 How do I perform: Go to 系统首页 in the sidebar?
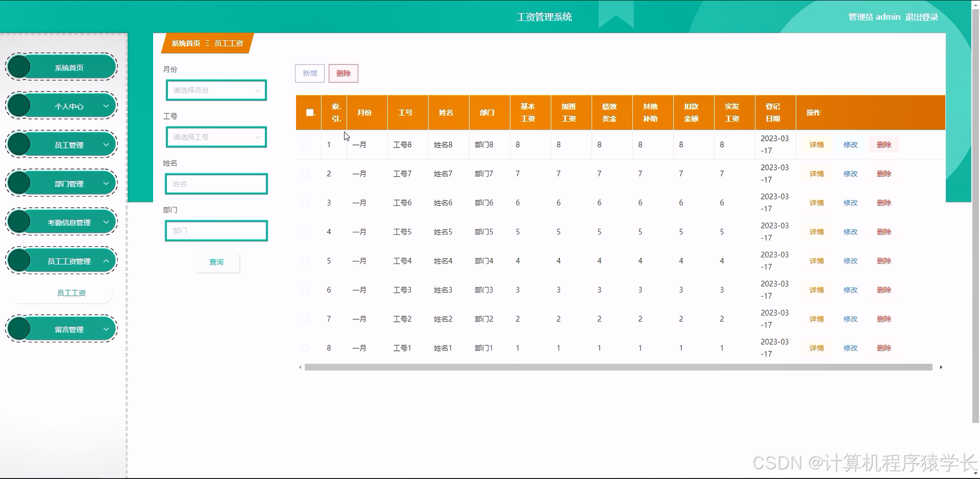61,67
